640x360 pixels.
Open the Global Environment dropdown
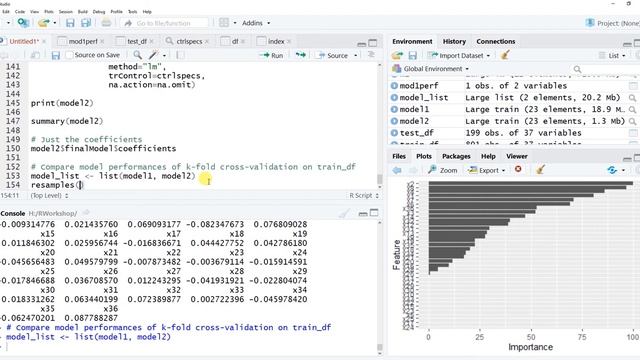(430, 69)
